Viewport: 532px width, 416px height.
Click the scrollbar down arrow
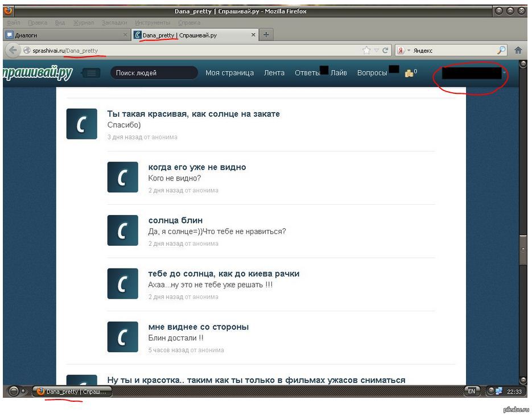click(x=523, y=380)
